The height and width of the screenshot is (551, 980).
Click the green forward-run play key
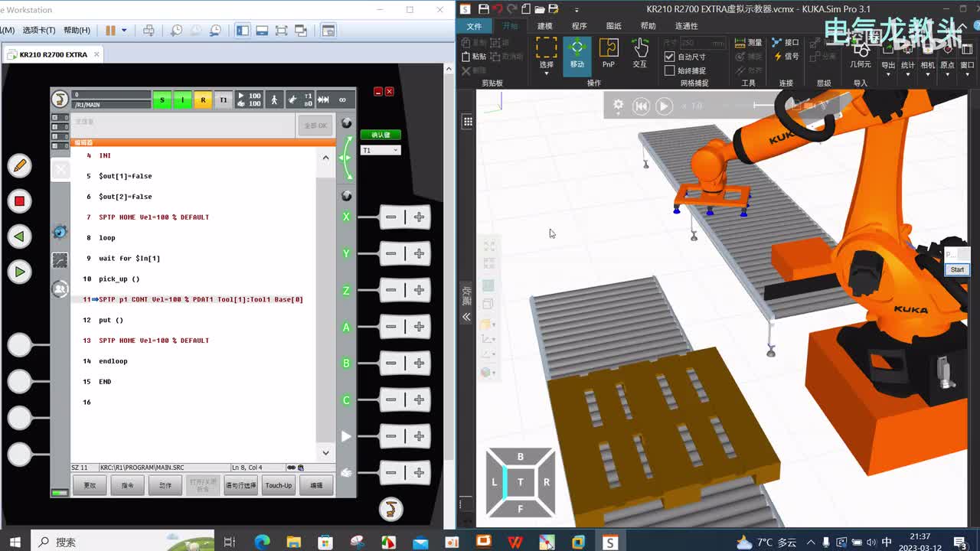point(19,272)
